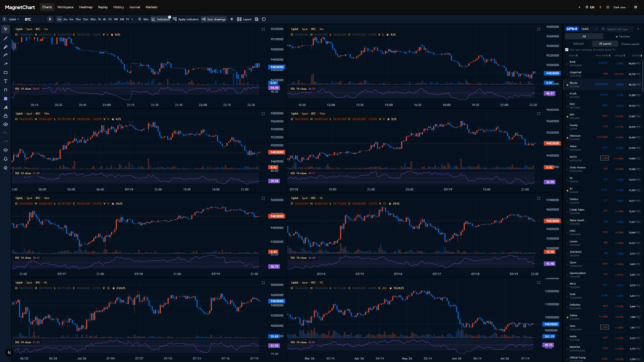Image resolution: width=644 pixels, height=362 pixels.
Task: Open the D user profile avatar
Action: tap(635, 7)
